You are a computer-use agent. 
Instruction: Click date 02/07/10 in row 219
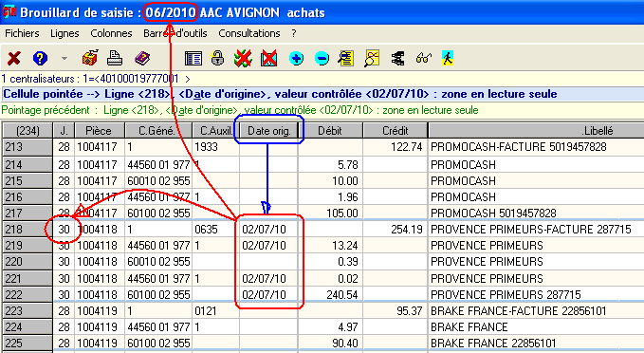click(264, 246)
